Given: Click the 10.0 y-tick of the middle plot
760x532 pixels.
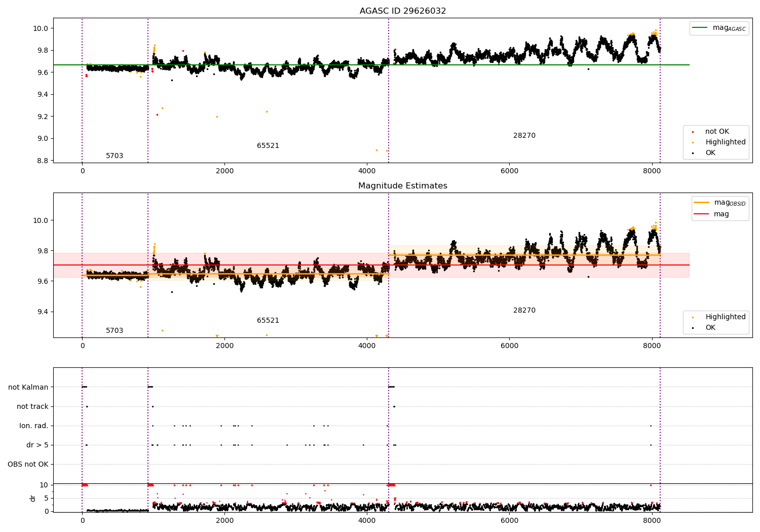Looking at the screenshot, I should 41,220.
